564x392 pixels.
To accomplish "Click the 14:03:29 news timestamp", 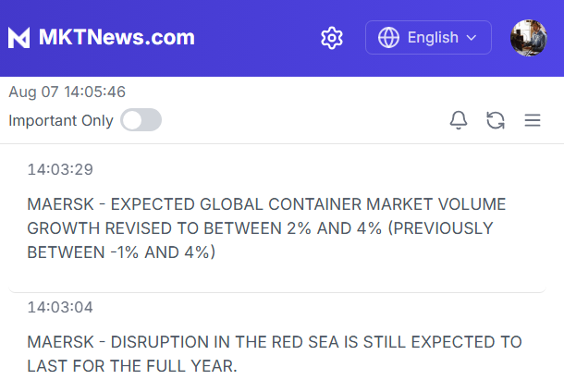I will (60, 170).
